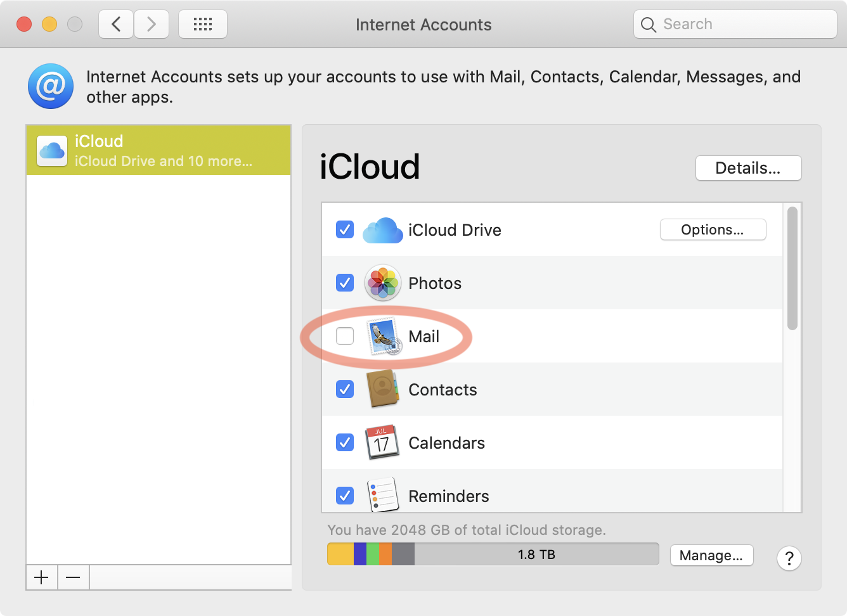Show all preferences grid icon

(x=203, y=25)
